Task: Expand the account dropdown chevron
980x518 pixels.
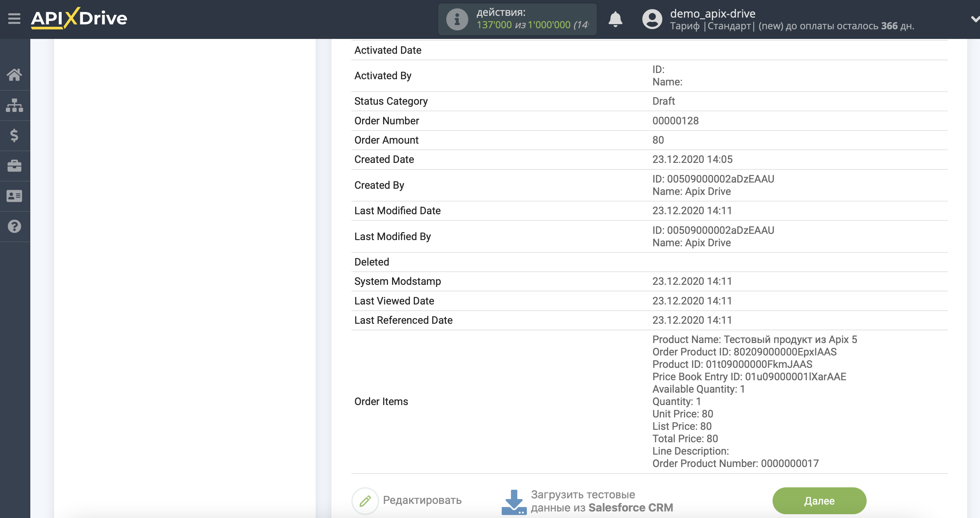Action: [x=975, y=19]
